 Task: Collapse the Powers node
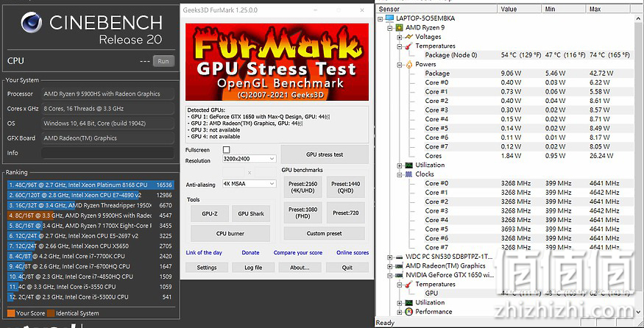[x=399, y=65]
